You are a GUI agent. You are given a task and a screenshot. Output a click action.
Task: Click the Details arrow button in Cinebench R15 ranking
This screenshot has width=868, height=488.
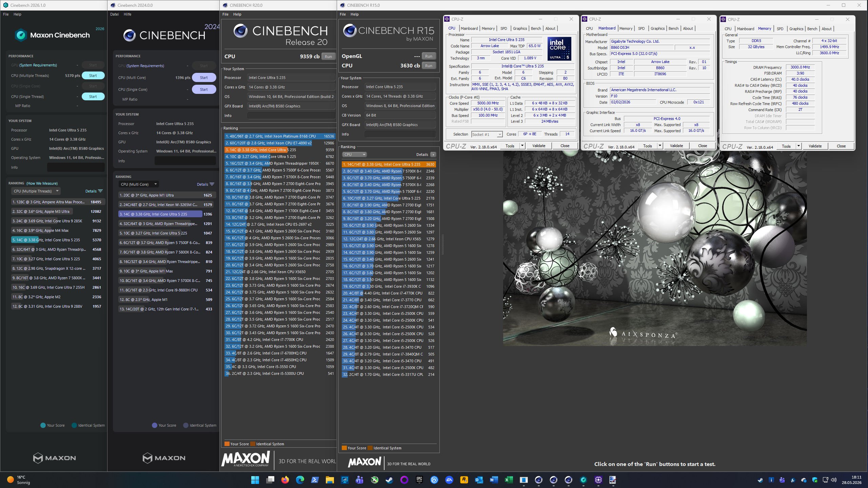click(433, 155)
